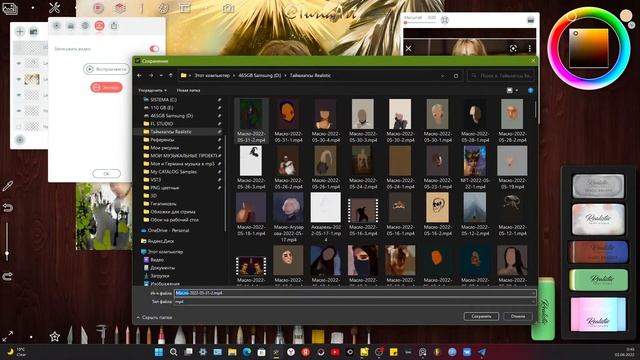Expand the address bar history dropdown
The width and height of the screenshot is (640, 360).
[x=442, y=76]
